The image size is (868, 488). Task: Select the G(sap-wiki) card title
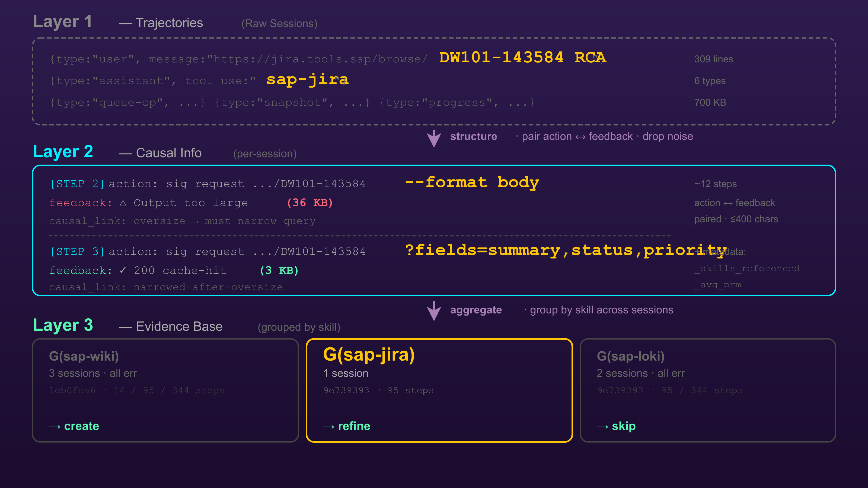(84, 356)
